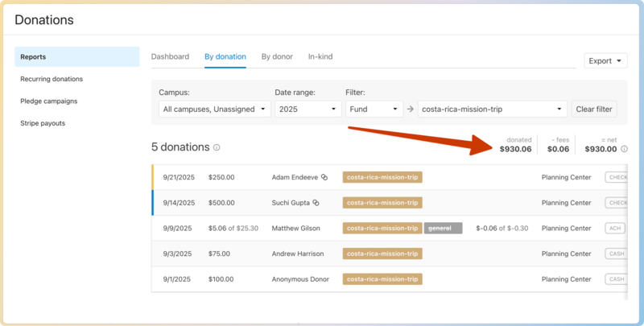Expand the Date range 2025 dropdown
The width and height of the screenshot is (644, 326).
tap(308, 109)
